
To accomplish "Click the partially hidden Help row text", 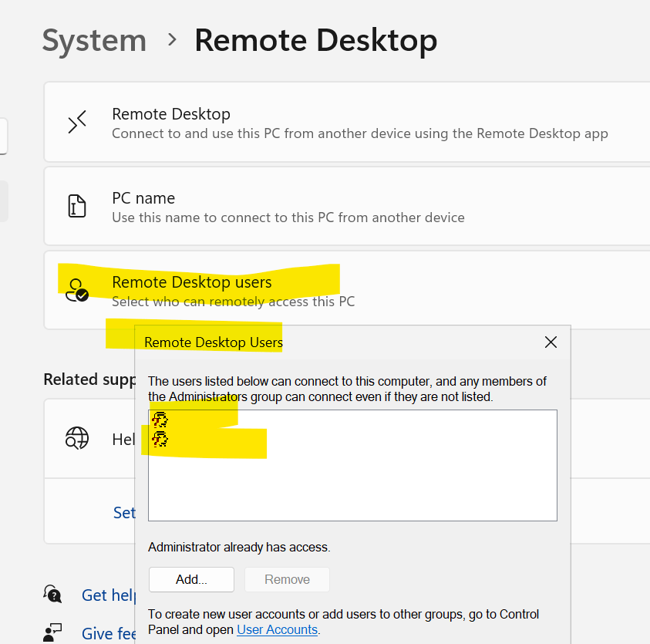I will pyautogui.click(x=123, y=440).
